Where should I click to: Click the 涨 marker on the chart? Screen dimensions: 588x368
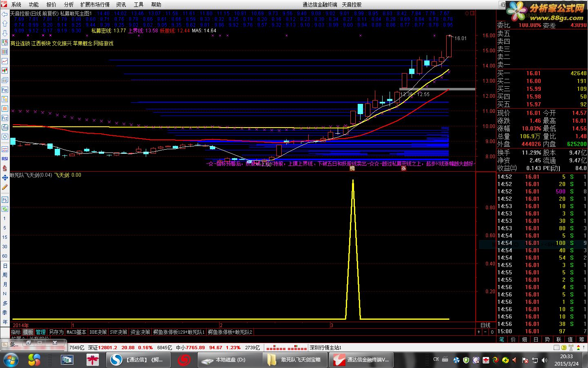pos(403,168)
